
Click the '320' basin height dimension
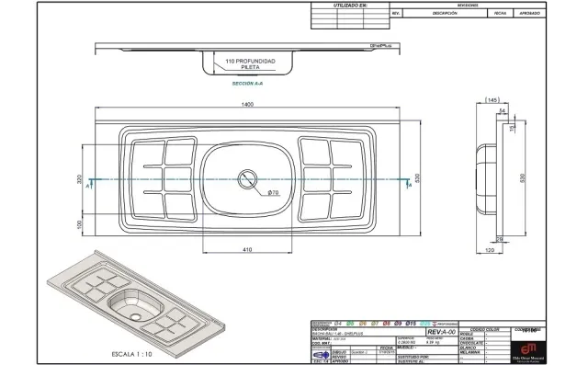[79, 179]
